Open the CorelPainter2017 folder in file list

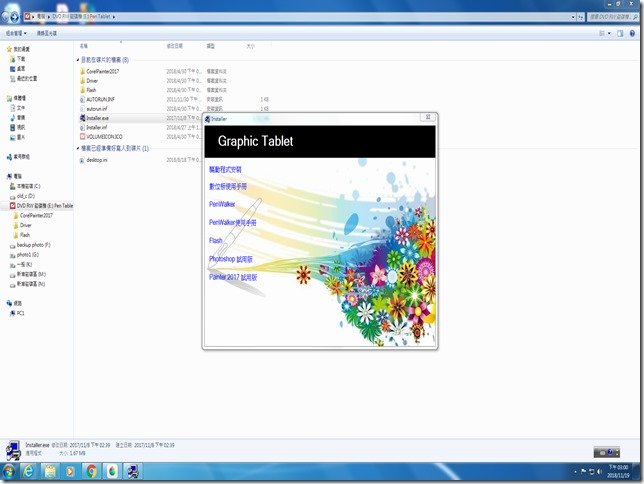click(81, 72)
